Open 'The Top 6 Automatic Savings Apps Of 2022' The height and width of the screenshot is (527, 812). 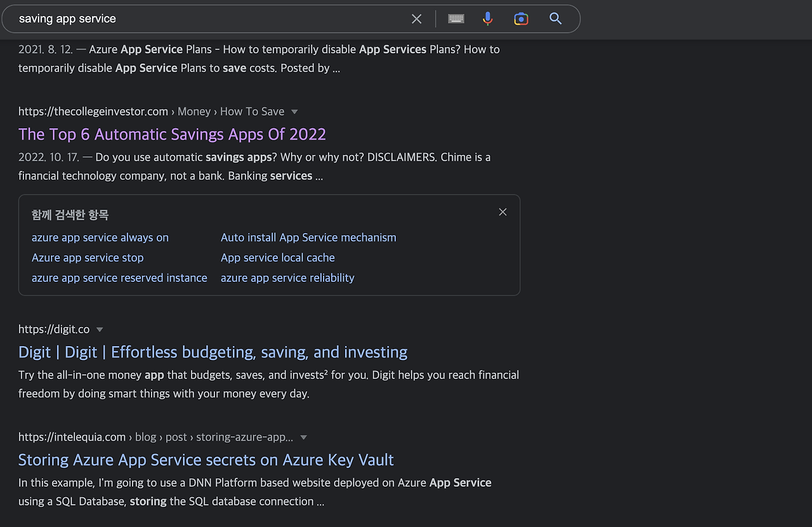[172, 134]
